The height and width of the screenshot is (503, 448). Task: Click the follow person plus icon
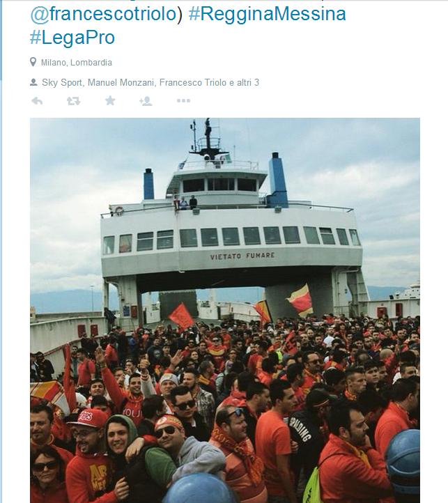pos(146,101)
